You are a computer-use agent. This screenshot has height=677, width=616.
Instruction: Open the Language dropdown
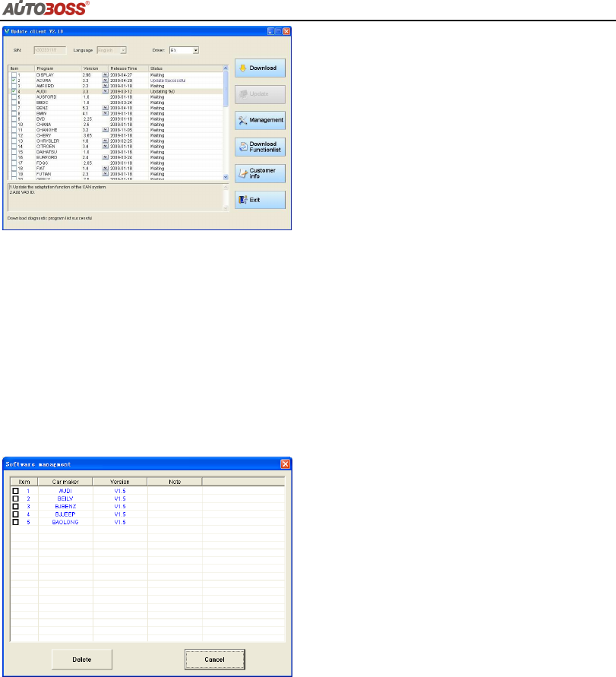123,50
